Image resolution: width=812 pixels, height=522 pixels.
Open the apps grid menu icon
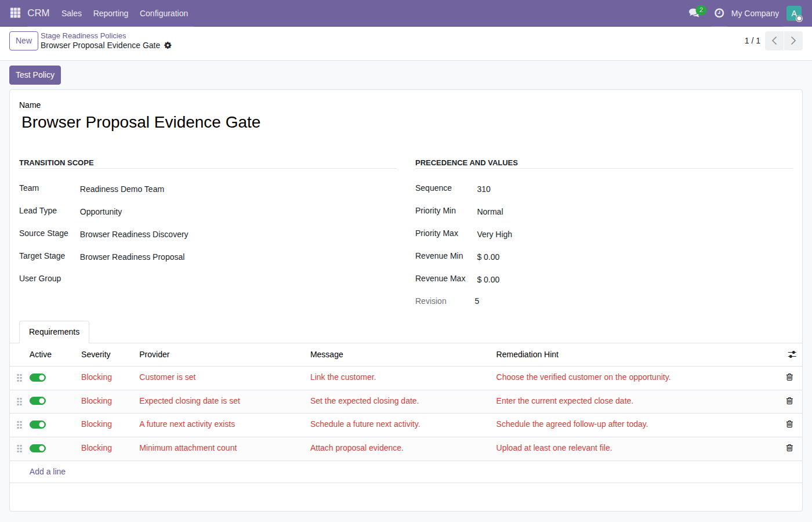click(16, 13)
